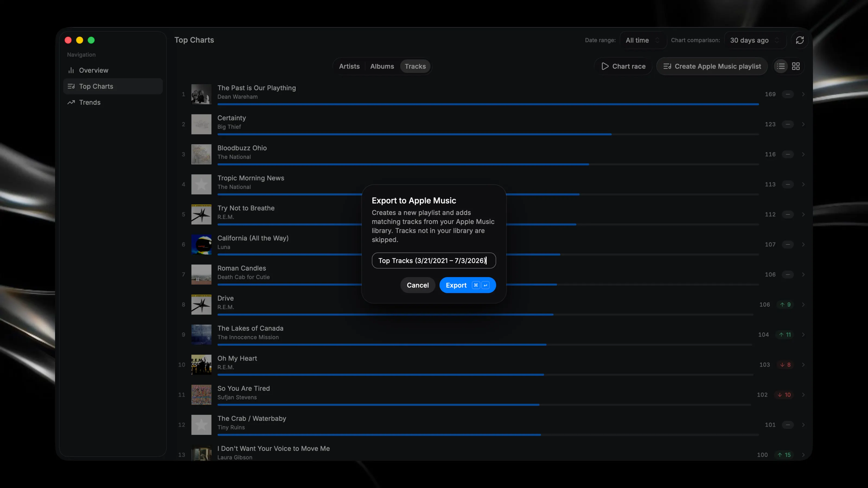Select track title 'The Past is Our Plaything'
This screenshot has width=868, height=488.
[x=256, y=88]
